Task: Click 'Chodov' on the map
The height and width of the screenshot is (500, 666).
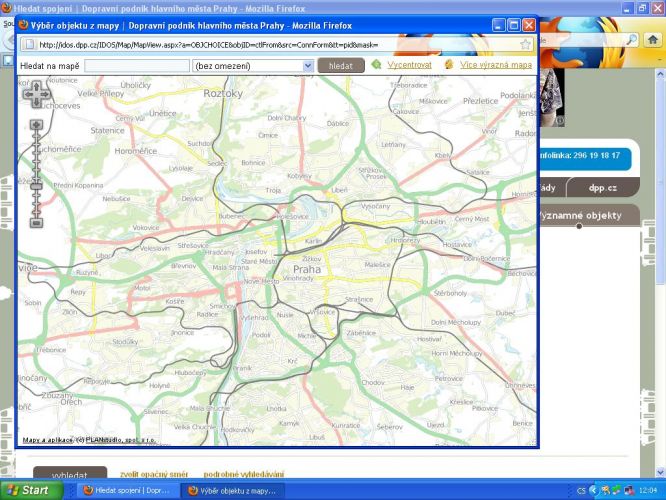Action: click(373, 382)
